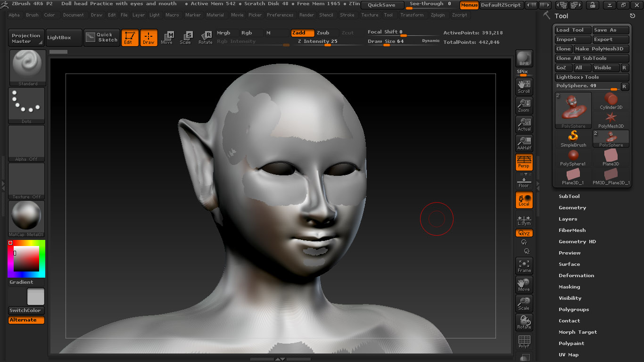Expand the Geometry section
644x362 pixels.
pyautogui.click(x=572, y=208)
